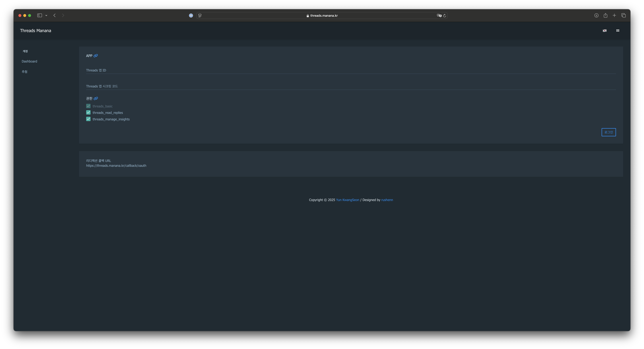Open the Safari share icon
The image size is (644, 349).
605,16
